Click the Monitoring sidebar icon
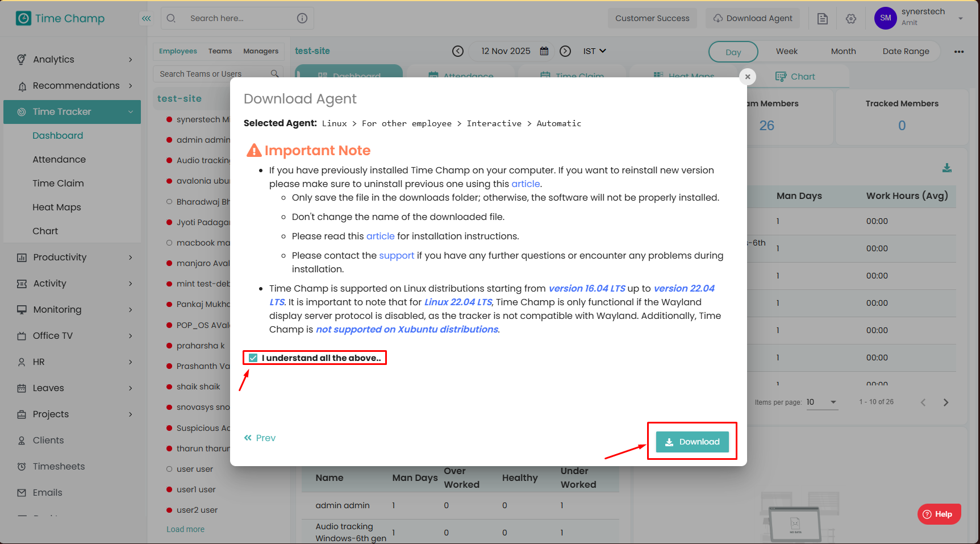Viewport: 980px width, 544px height. pos(22,310)
